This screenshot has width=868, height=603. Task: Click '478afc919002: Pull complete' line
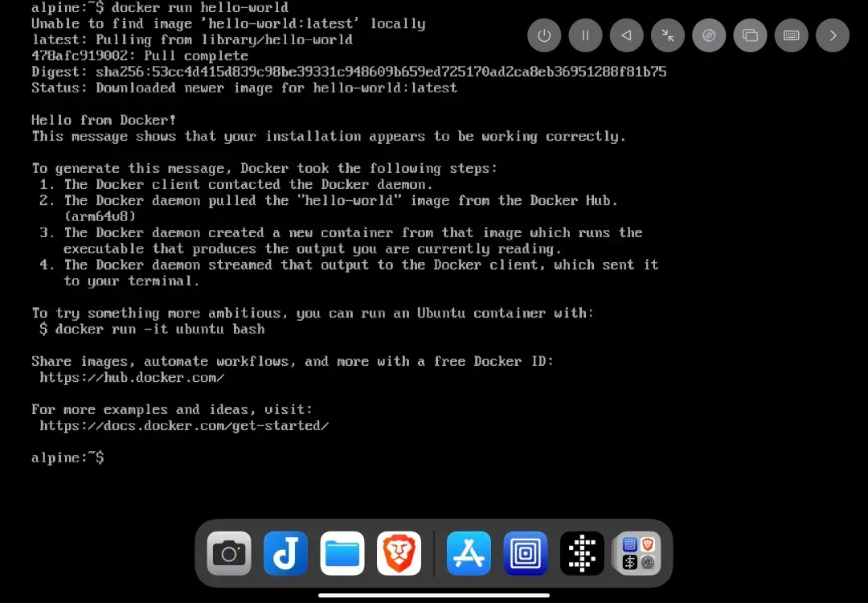click(x=140, y=56)
